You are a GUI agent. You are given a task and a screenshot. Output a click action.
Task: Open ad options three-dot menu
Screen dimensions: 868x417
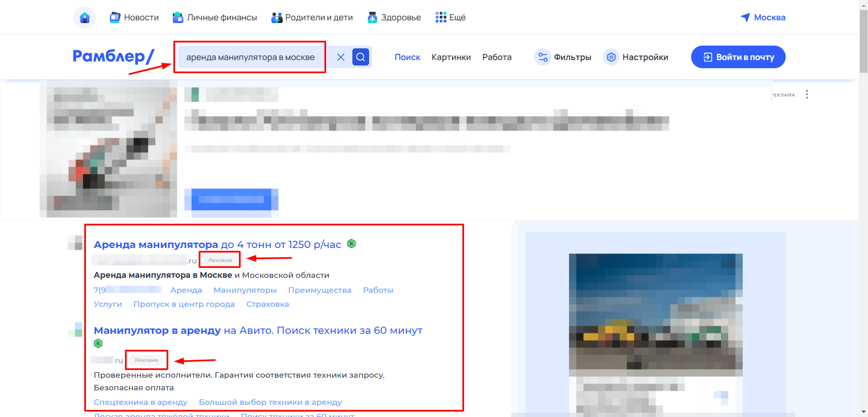pyautogui.click(x=806, y=94)
